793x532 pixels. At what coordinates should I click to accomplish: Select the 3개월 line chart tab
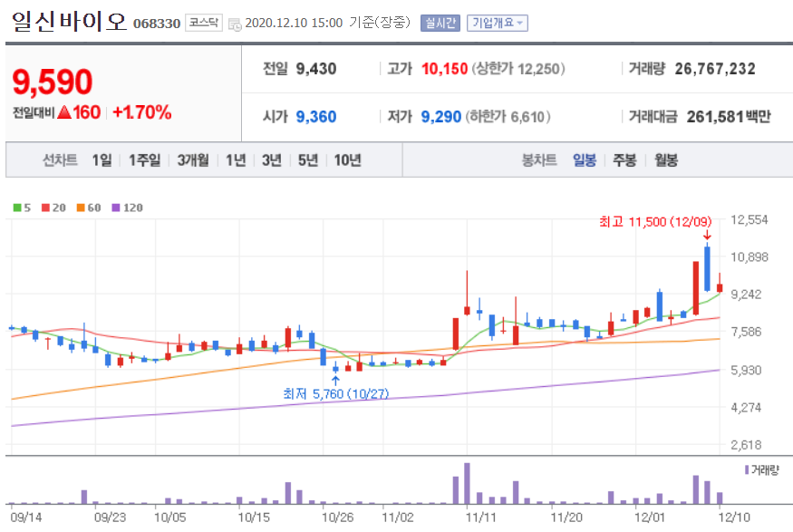click(193, 160)
